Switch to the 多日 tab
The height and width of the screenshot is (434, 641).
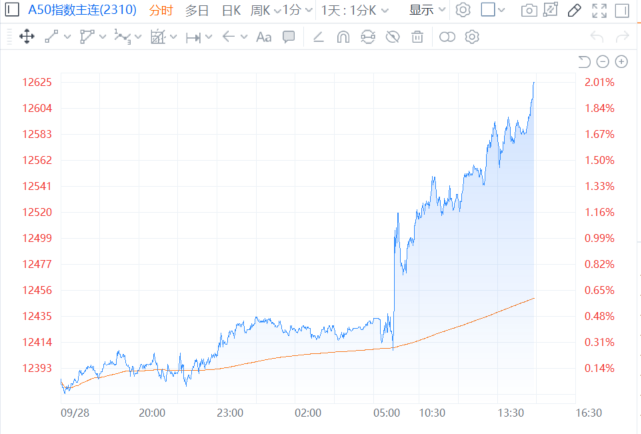click(x=197, y=11)
